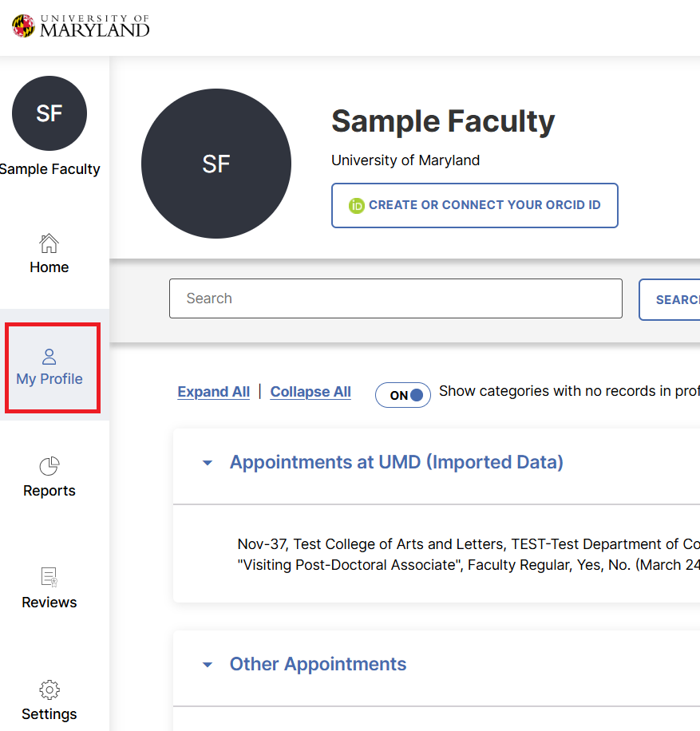700x731 pixels.
Task: Click the green ORCID iD icon
Action: pyautogui.click(x=356, y=206)
